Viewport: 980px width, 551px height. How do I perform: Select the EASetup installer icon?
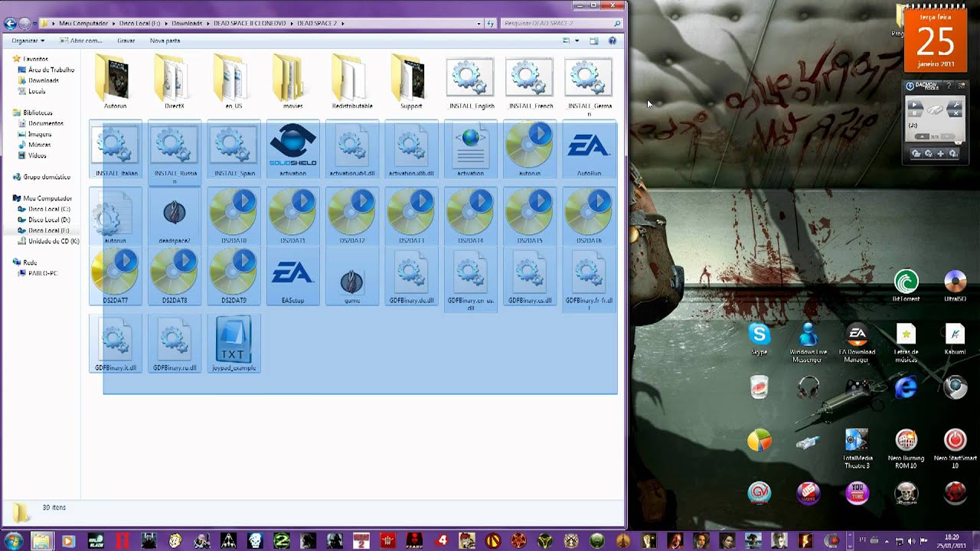pyautogui.click(x=292, y=277)
